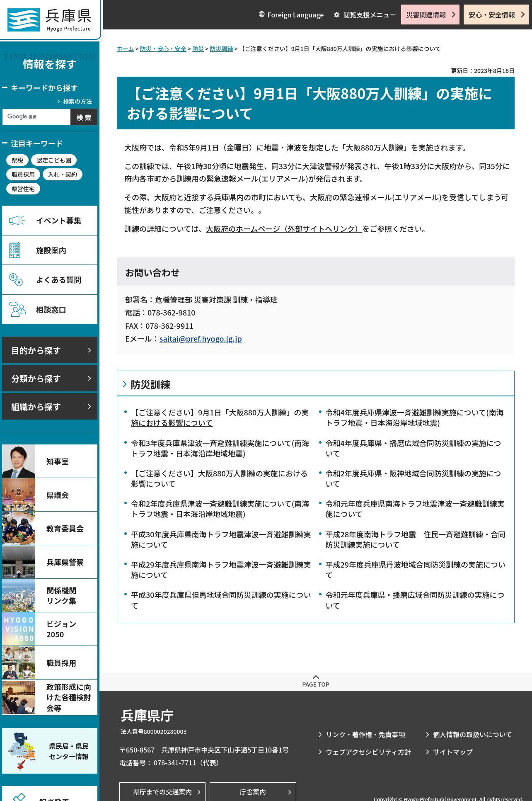Focus the Google search input field

pos(36,117)
